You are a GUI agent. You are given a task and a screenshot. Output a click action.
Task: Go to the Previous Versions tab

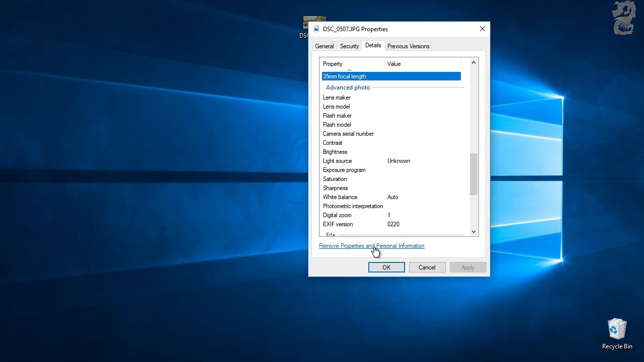[x=408, y=46]
